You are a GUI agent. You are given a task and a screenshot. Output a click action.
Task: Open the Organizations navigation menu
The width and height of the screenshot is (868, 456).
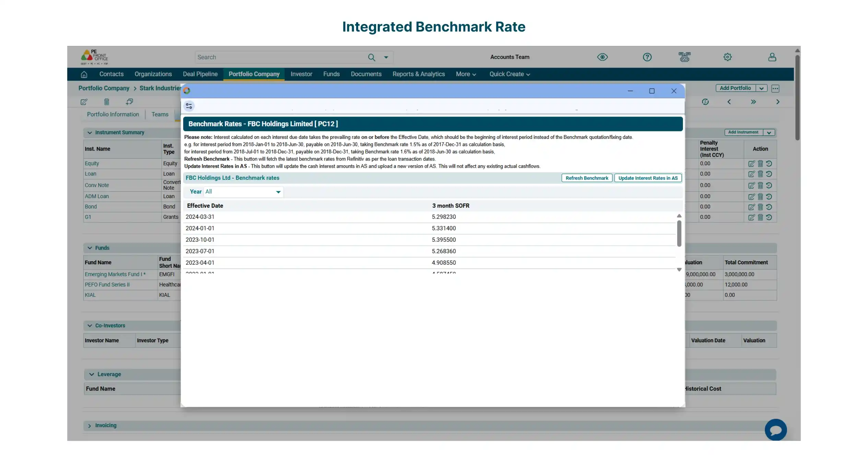pyautogui.click(x=153, y=74)
